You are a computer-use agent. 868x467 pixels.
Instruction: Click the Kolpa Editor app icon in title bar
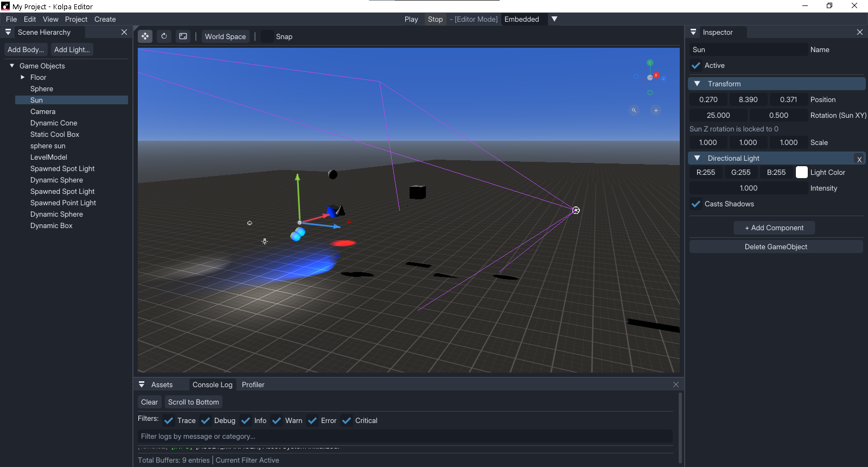(5, 6)
